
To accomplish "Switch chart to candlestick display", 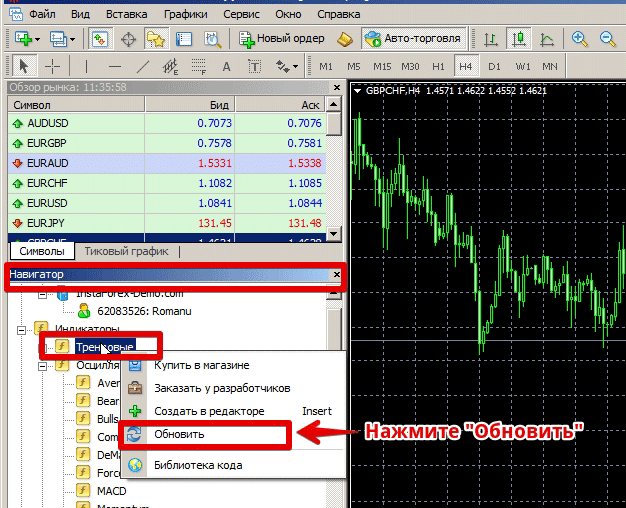I will (x=518, y=39).
